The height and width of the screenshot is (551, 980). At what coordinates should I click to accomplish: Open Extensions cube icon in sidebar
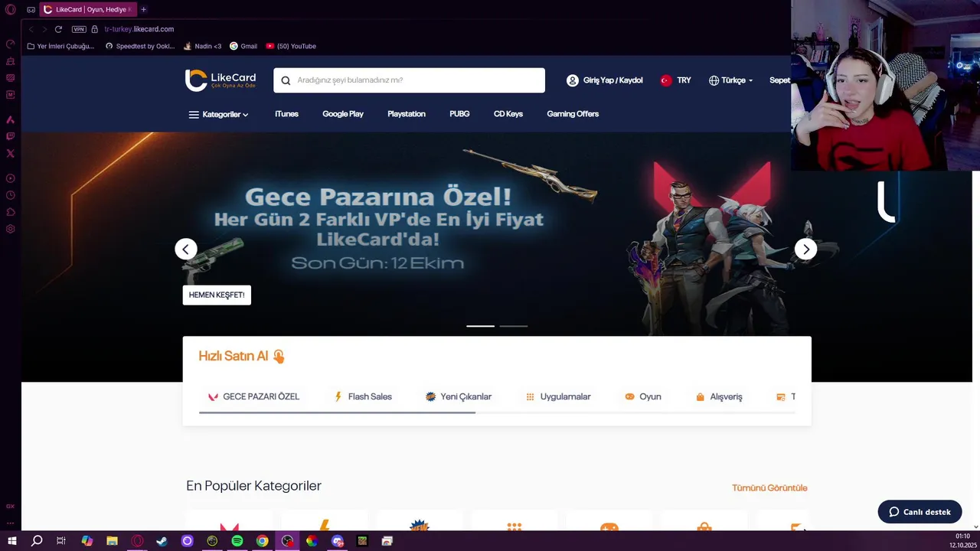pyautogui.click(x=11, y=212)
